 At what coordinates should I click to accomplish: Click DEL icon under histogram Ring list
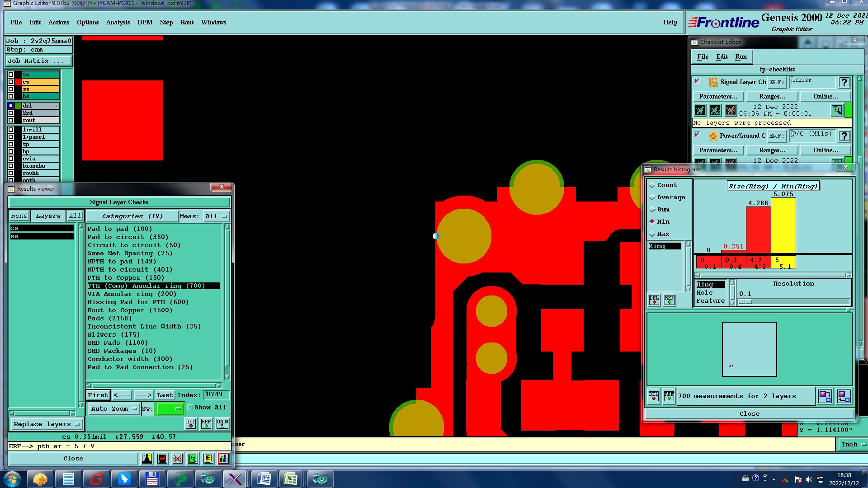[x=654, y=300]
